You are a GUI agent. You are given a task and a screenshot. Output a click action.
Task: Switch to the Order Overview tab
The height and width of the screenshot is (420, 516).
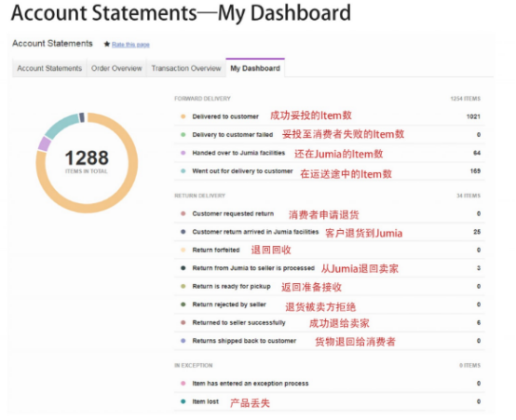coord(116,68)
